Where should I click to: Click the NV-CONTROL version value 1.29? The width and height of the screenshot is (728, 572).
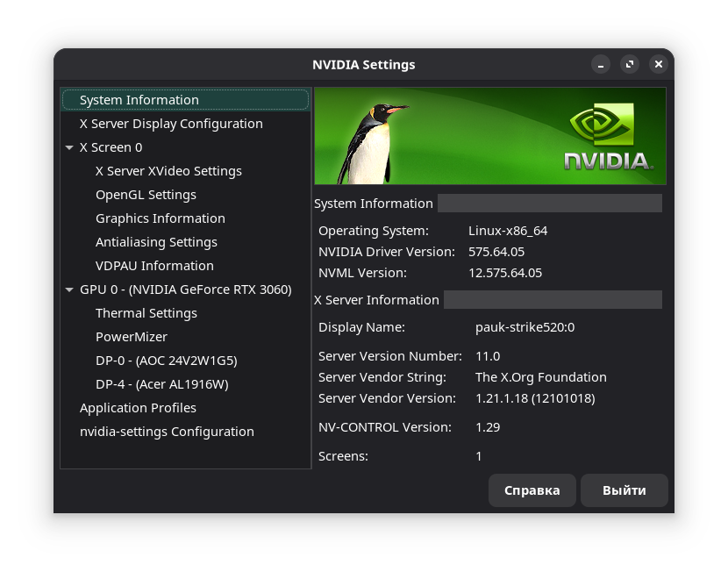tap(488, 427)
